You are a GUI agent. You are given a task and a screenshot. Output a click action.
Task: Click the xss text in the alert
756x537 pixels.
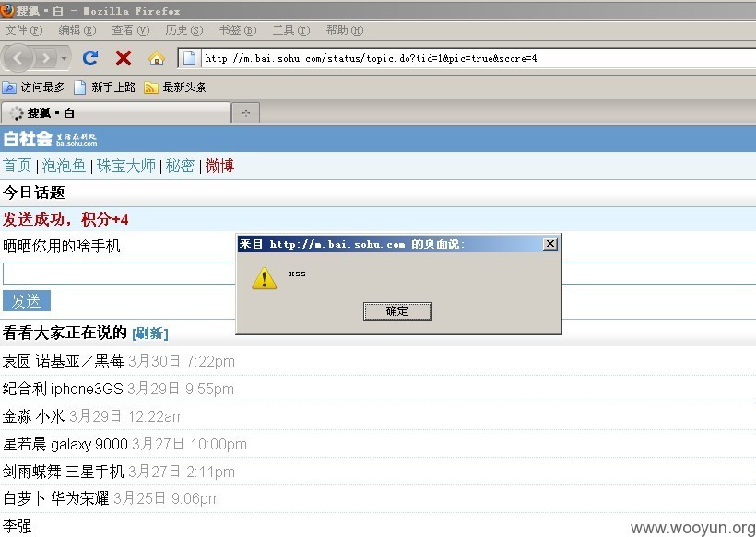(x=298, y=273)
